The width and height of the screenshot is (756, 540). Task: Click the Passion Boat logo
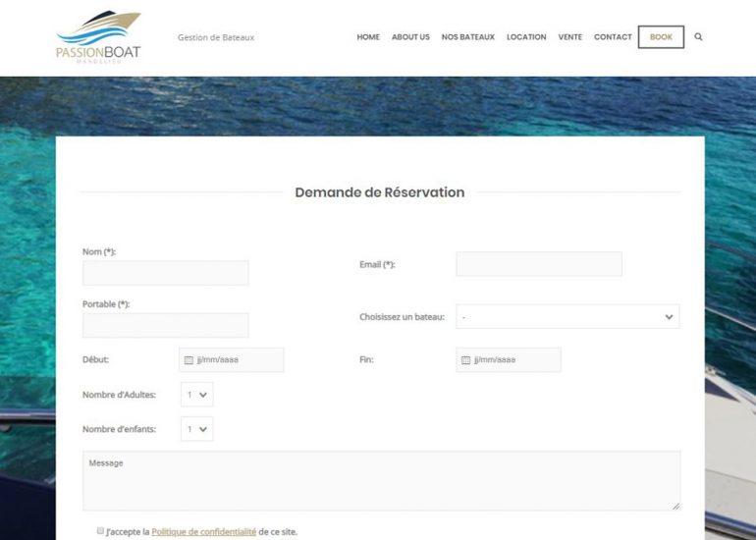[98, 37]
